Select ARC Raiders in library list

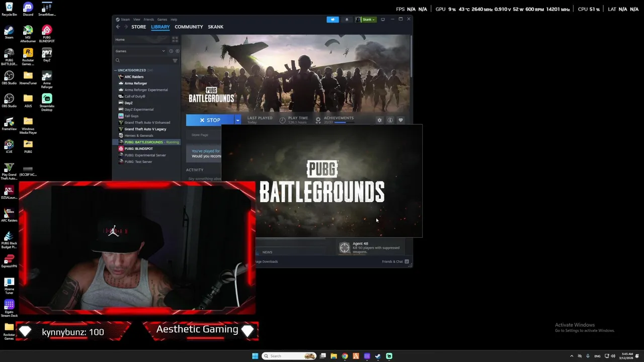coord(146,77)
